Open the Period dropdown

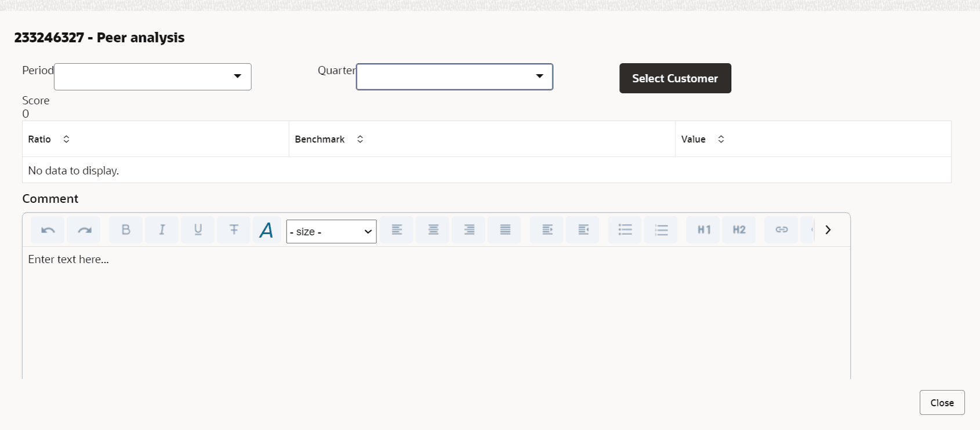tap(153, 76)
